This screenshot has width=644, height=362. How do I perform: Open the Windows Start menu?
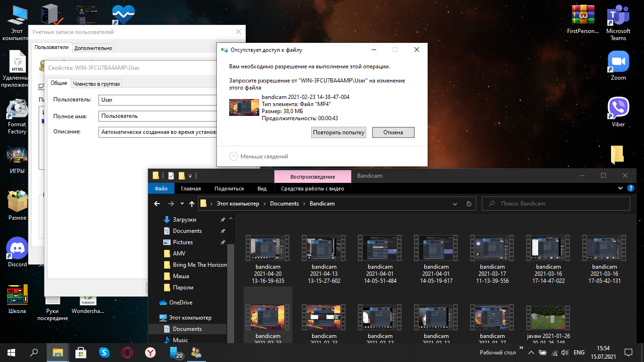(11, 352)
